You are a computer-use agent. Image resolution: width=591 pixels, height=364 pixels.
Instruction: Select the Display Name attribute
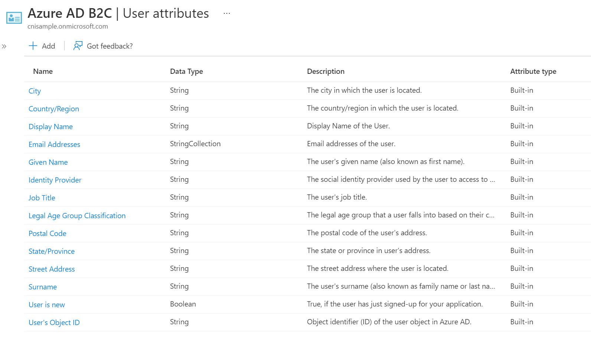50,127
